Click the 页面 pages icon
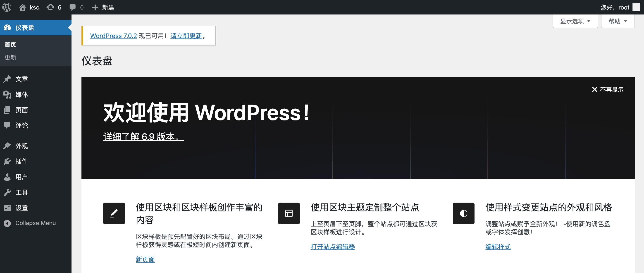 (x=7, y=110)
